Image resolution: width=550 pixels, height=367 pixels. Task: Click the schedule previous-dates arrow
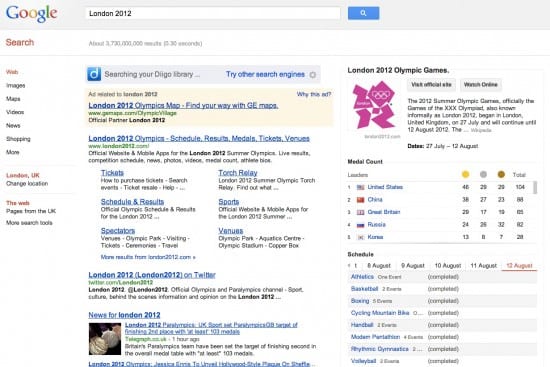tap(349, 266)
